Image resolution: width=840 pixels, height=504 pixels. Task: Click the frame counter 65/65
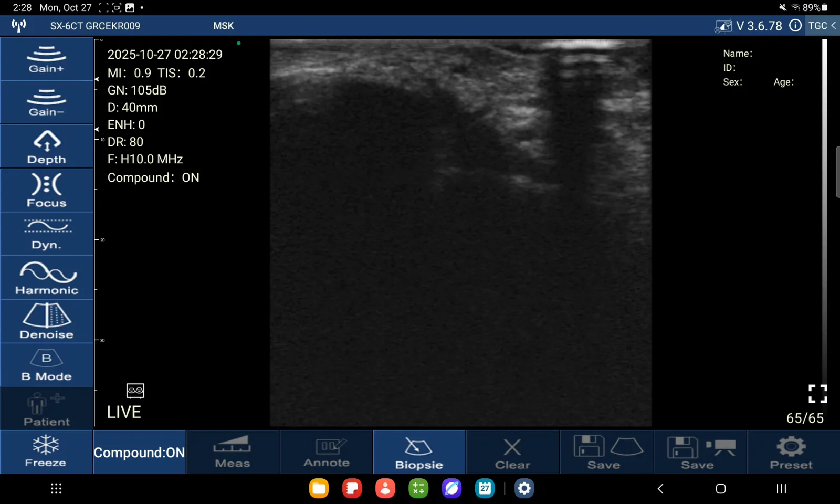click(x=805, y=418)
